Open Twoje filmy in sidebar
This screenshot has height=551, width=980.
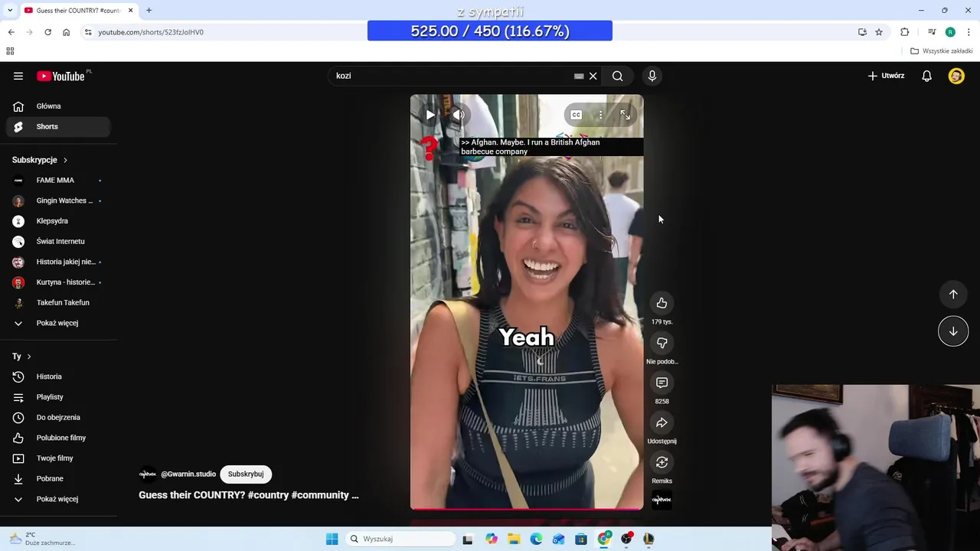coord(58,458)
